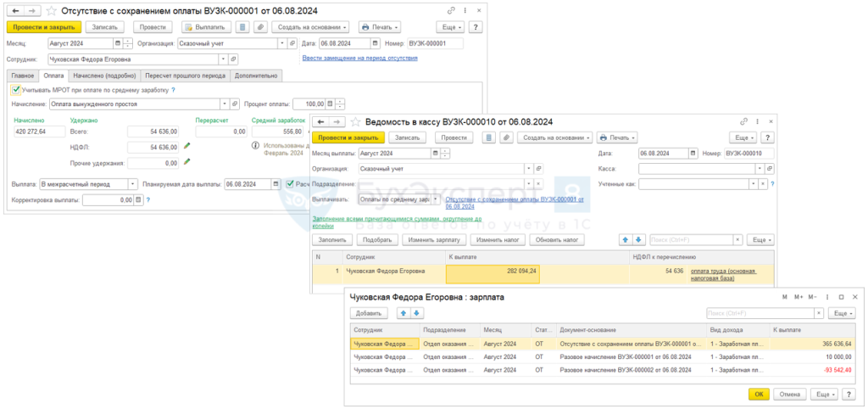Click the Ввести замещение на период отсутствия link
The image size is (868, 409).
coord(359,59)
